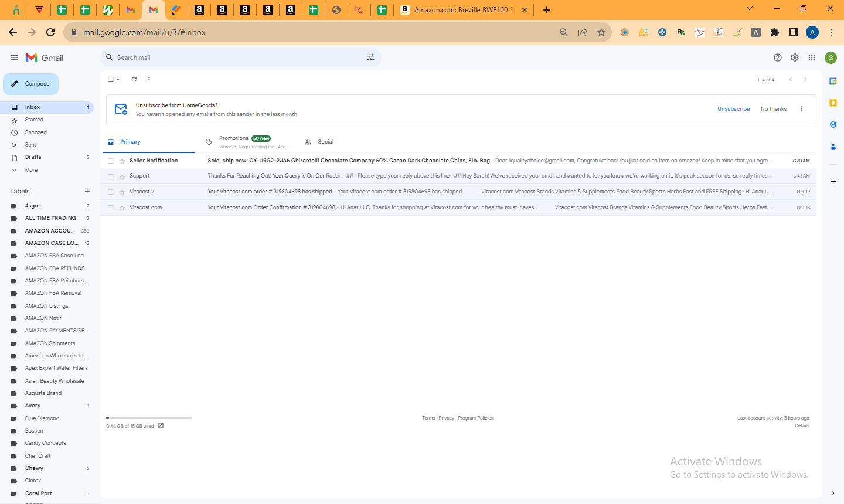Image resolution: width=844 pixels, height=504 pixels.
Task: Open Chrome tab search chevron
Action: coord(750,9)
